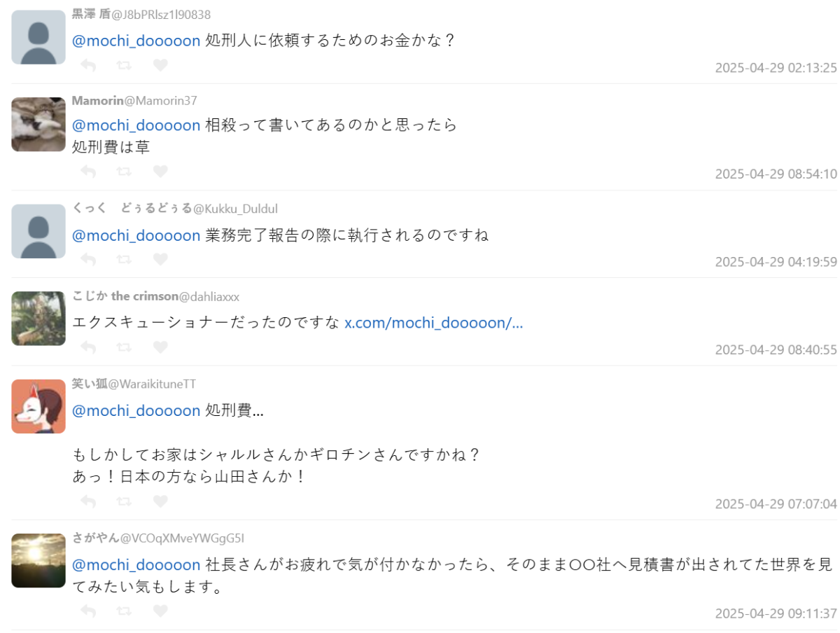840x633 pixels.
Task: Open Mamorin's cat avatar thumbnail
Action: [38, 125]
